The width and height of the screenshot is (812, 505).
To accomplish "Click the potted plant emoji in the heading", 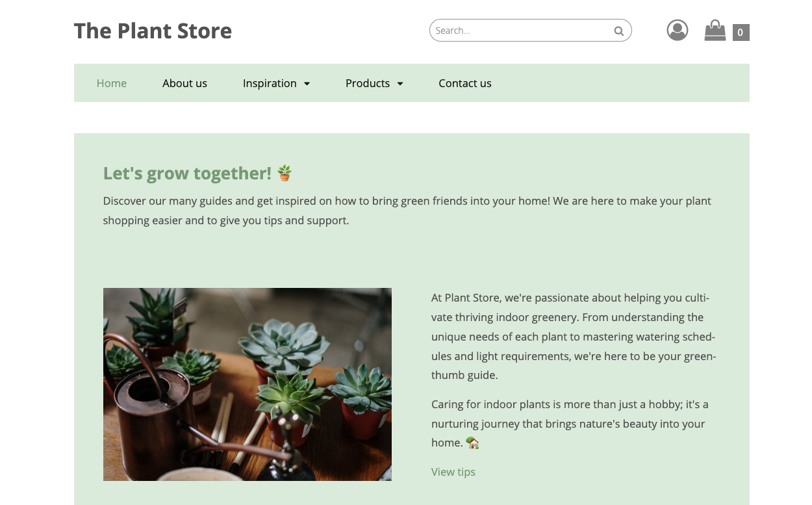I will (x=284, y=172).
